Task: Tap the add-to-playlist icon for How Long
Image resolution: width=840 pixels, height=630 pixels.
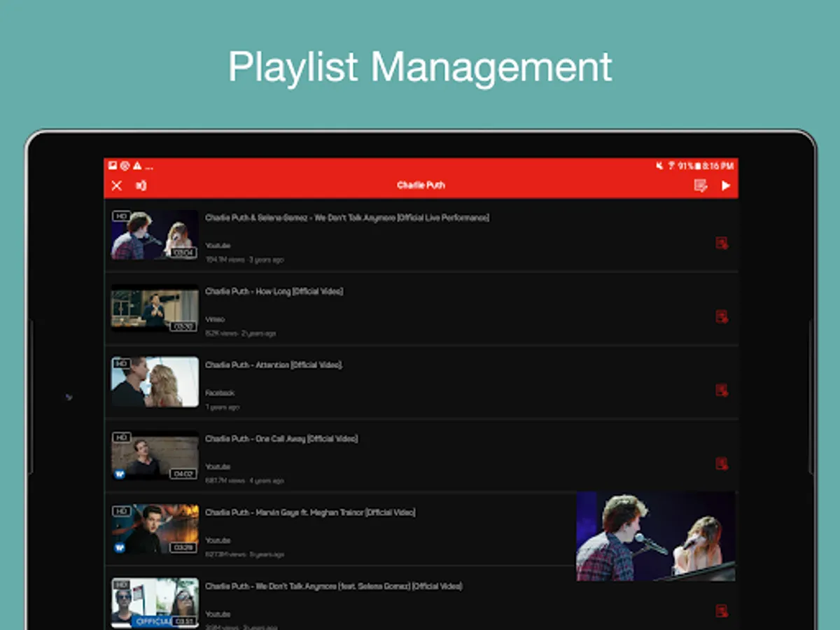Action: (x=722, y=316)
